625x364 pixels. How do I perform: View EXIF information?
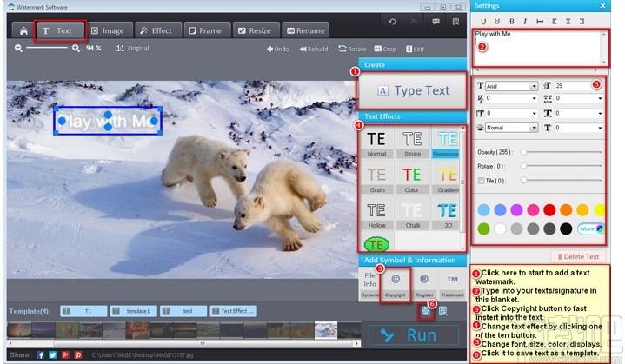click(415, 49)
